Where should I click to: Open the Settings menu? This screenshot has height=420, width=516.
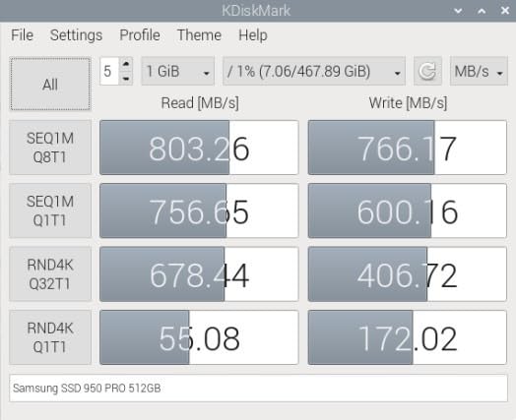click(x=76, y=34)
